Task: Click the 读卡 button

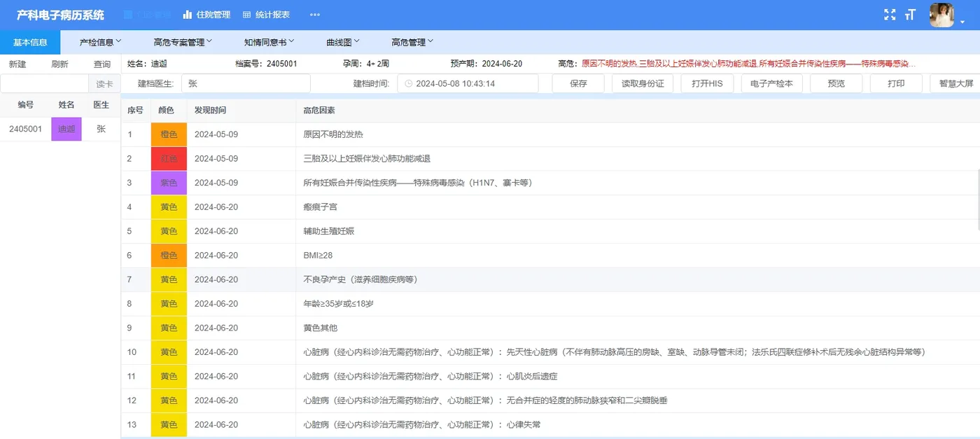Action: (x=104, y=83)
